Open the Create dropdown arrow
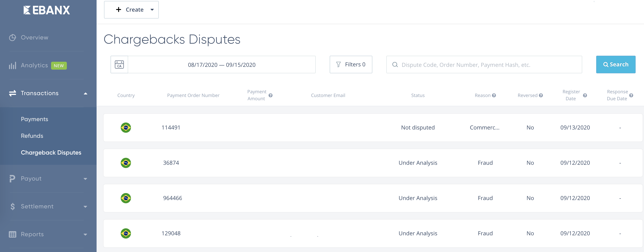The image size is (644, 252). tap(152, 10)
